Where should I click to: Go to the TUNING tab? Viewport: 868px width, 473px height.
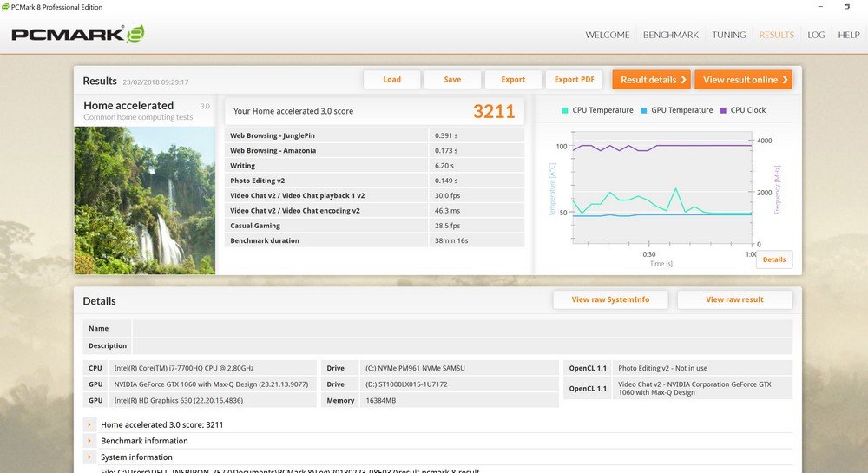click(x=728, y=35)
